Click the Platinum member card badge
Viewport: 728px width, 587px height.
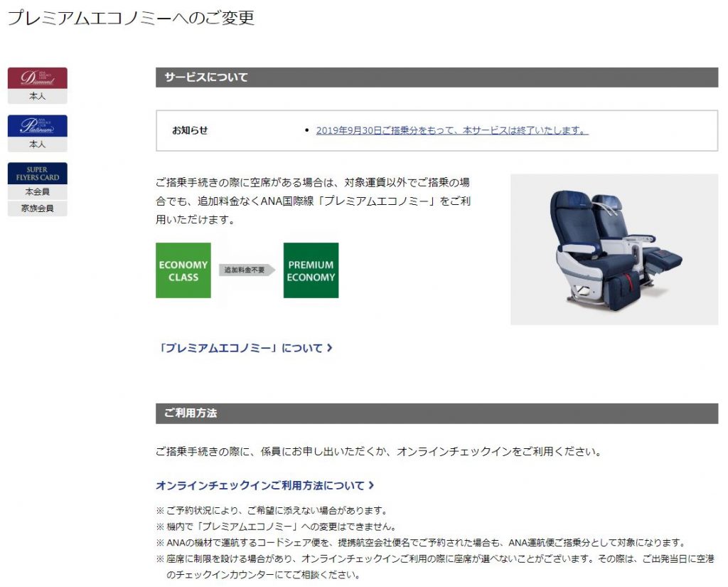[x=37, y=126]
